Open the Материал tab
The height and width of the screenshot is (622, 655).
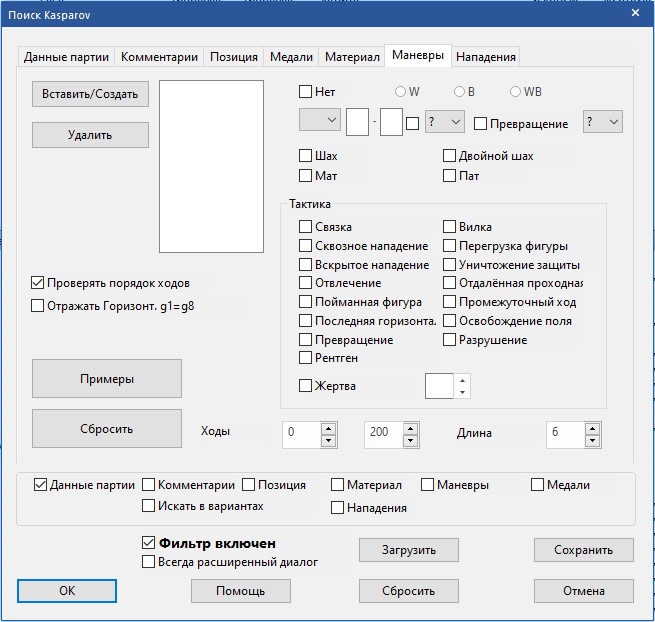point(352,57)
